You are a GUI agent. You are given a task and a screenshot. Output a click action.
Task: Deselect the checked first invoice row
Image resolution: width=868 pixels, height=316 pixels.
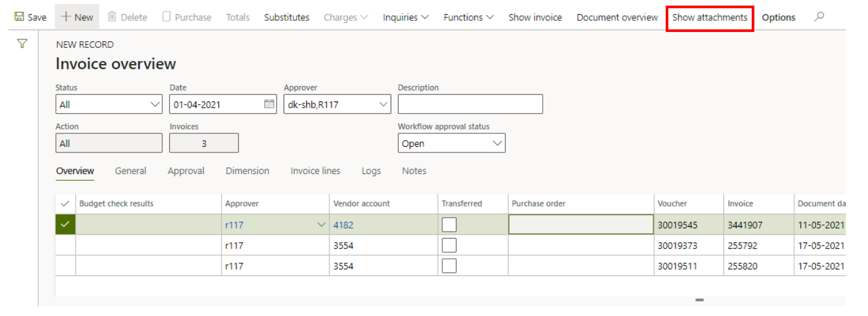tap(65, 225)
